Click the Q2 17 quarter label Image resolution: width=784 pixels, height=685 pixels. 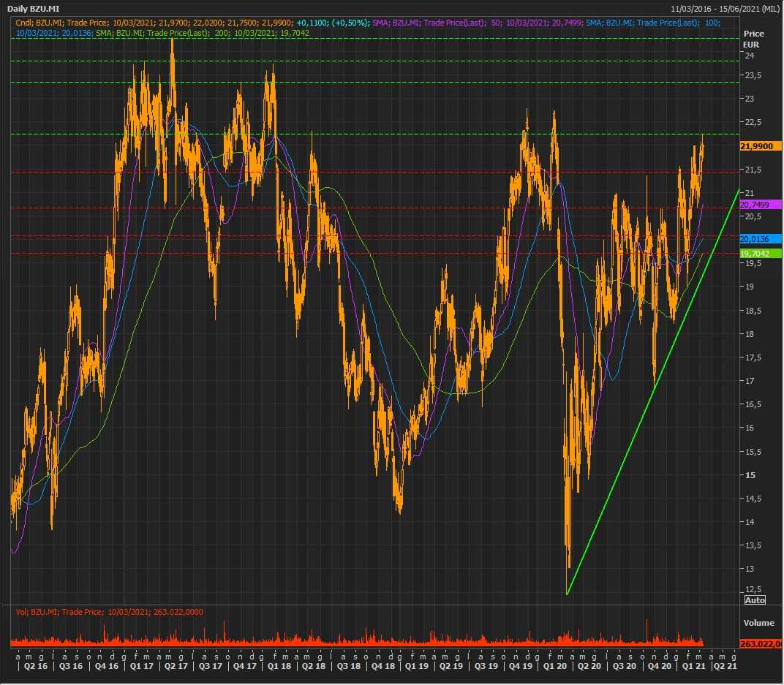pos(176,666)
